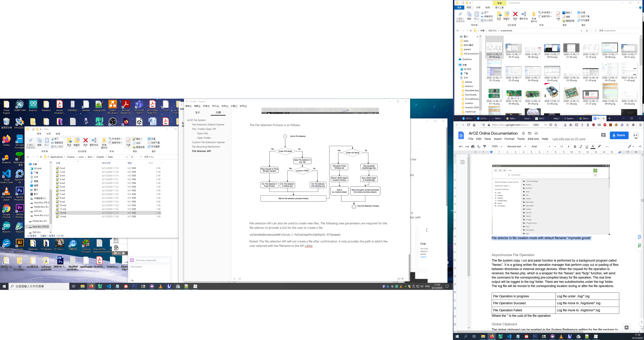The width and height of the screenshot is (644, 340).
Task: Show the document outline icon in Docs
Action: pos(462,162)
